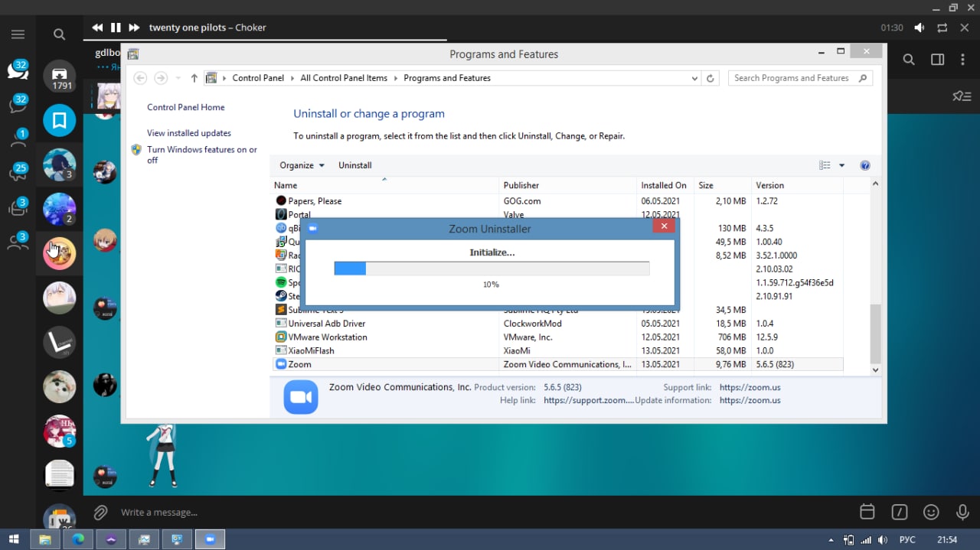Show the pinned messages list

click(962, 96)
